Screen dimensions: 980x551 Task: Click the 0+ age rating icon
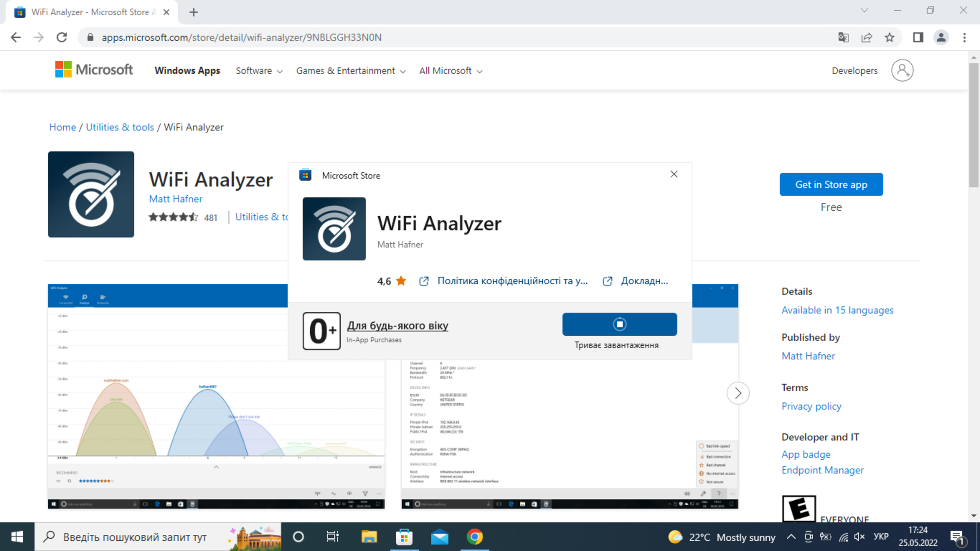pos(321,331)
